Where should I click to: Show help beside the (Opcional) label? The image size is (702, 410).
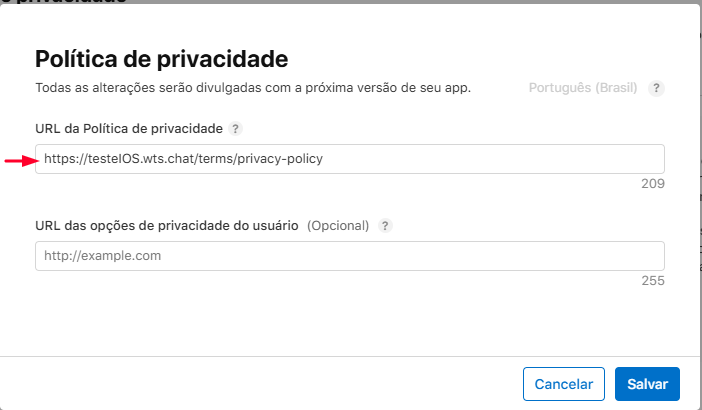tap(386, 226)
